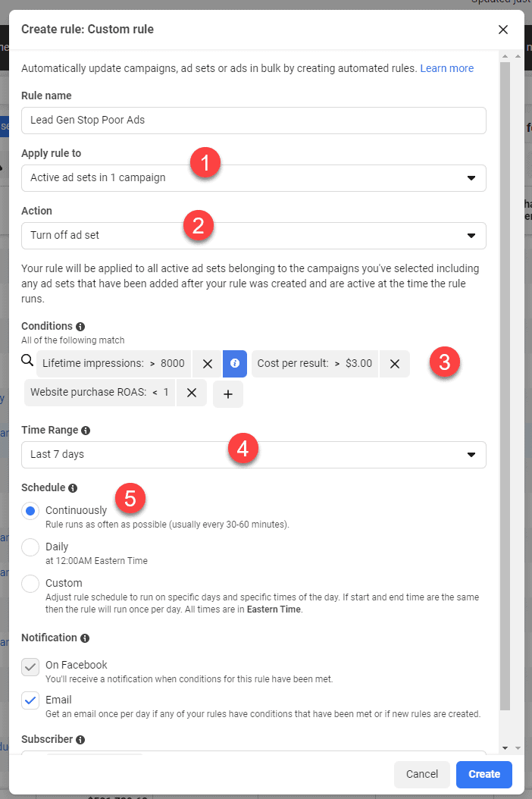Screen dimensions: 532x799
Task: Open the Time Range dropdown
Action: pyautogui.click(x=254, y=455)
